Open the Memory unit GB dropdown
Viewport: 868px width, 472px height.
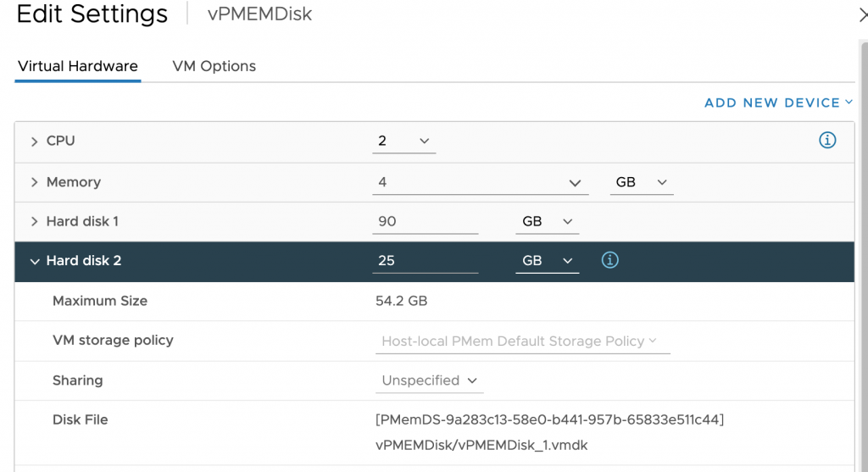click(642, 182)
